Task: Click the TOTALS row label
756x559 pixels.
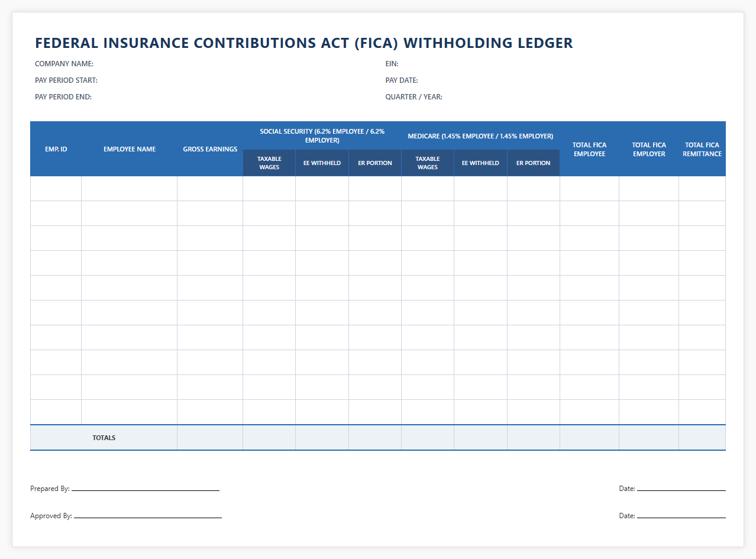Action: click(x=104, y=438)
